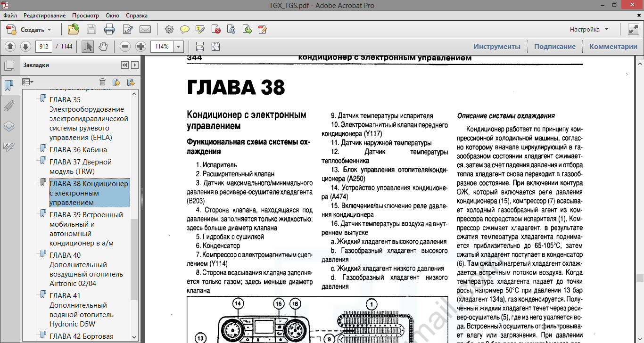Collapse bookmarks panel left arrows
Screen dimensions: 644x343
124,65
